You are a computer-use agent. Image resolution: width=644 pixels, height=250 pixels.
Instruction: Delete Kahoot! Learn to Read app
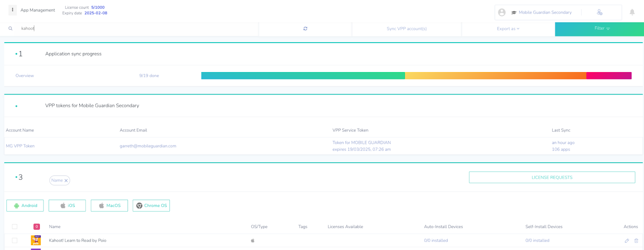[x=636, y=241]
